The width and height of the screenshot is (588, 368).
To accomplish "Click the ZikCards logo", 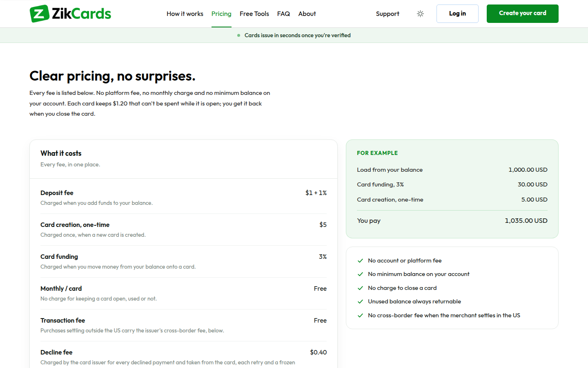I will click(70, 13).
